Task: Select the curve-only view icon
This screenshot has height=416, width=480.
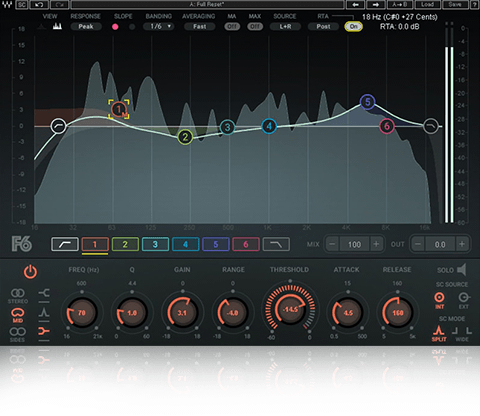Action: [42, 27]
